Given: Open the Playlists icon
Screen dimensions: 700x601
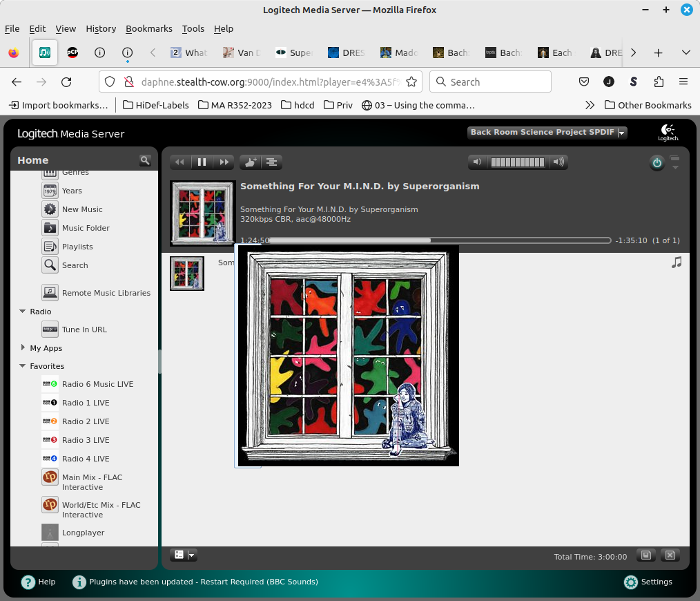Looking at the screenshot, I should click(x=50, y=247).
